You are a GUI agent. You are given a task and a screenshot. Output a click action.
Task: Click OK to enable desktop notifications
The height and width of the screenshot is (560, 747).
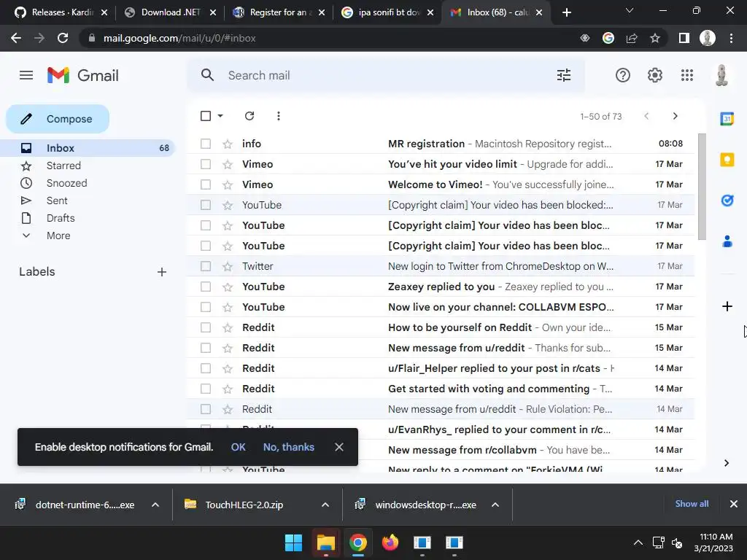pos(239,447)
